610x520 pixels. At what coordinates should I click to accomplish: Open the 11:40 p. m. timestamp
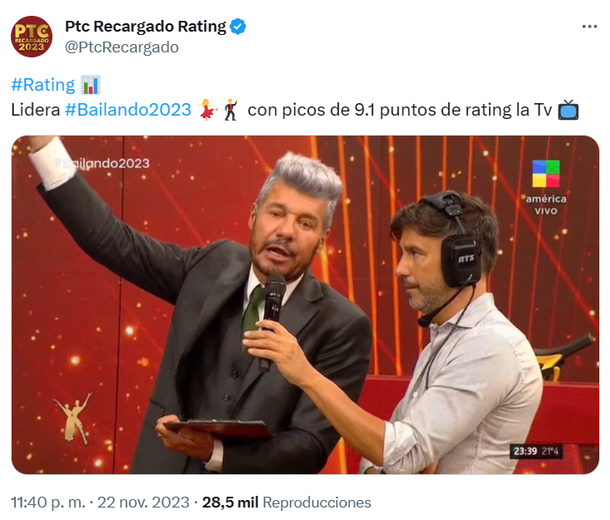[x=48, y=502]
